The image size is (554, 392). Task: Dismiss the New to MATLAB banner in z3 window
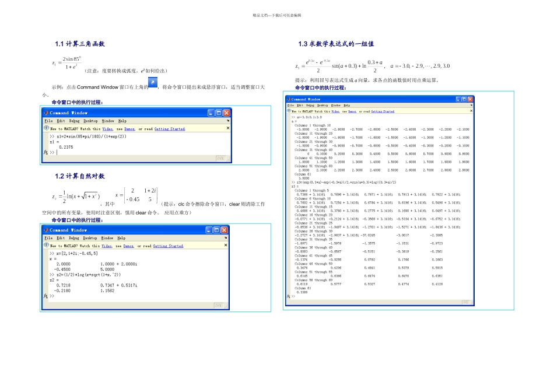click(x=471, y=111)
